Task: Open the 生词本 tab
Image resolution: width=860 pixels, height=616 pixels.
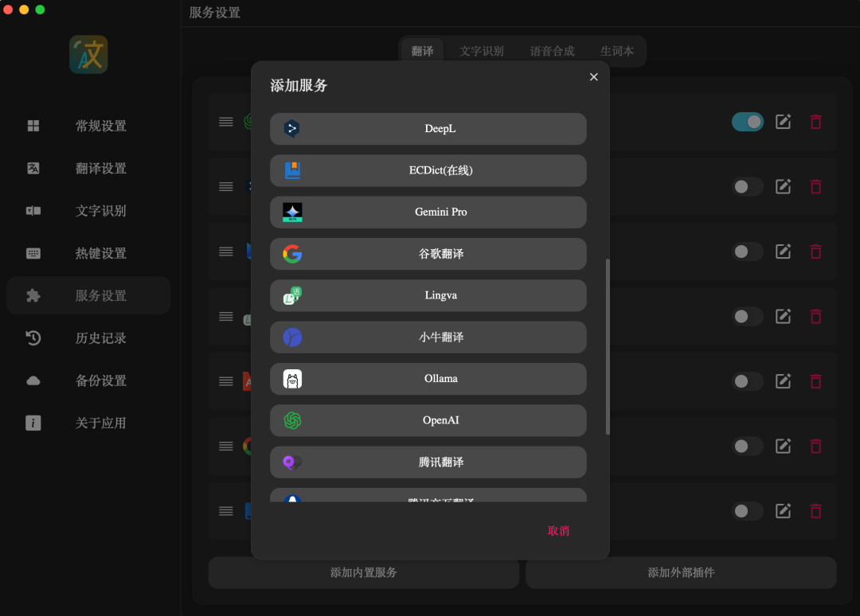Action: coord(617,51)
